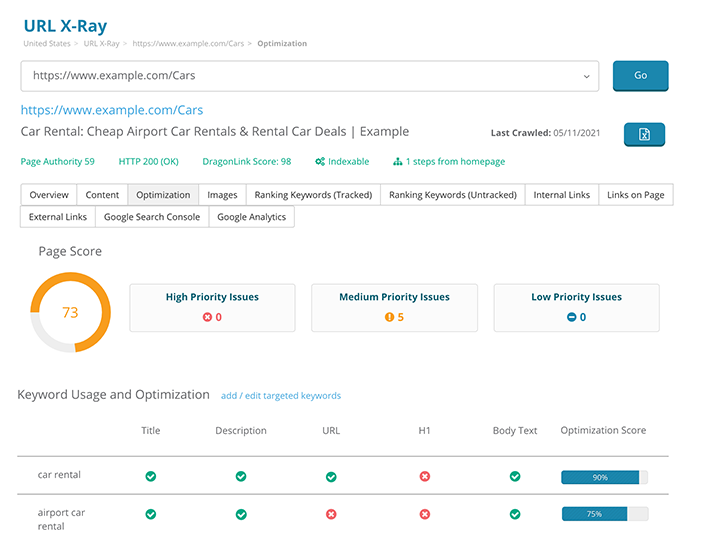Click the blue minus icon under Low Priority Issues
The height and width of the screenshot is (540, 720).
tap(571, 317)
